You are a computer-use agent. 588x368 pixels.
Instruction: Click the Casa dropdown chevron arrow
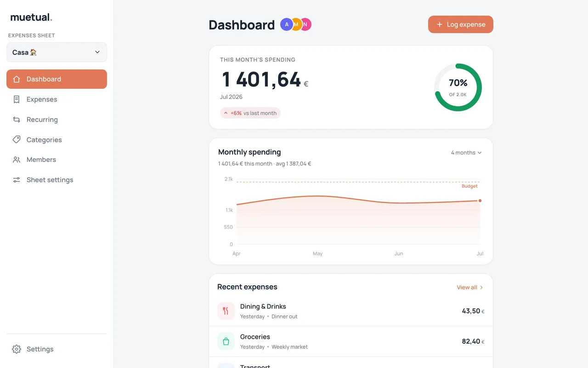[97, 52]
